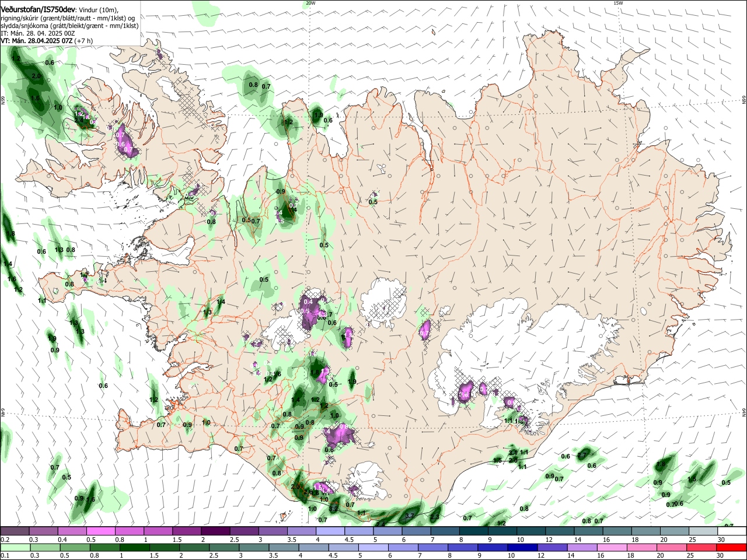The width and height of the screenshot is (747, 560).
Task: Pick the light lavender swatch at snow legend 4
Action: pos(330,531)
